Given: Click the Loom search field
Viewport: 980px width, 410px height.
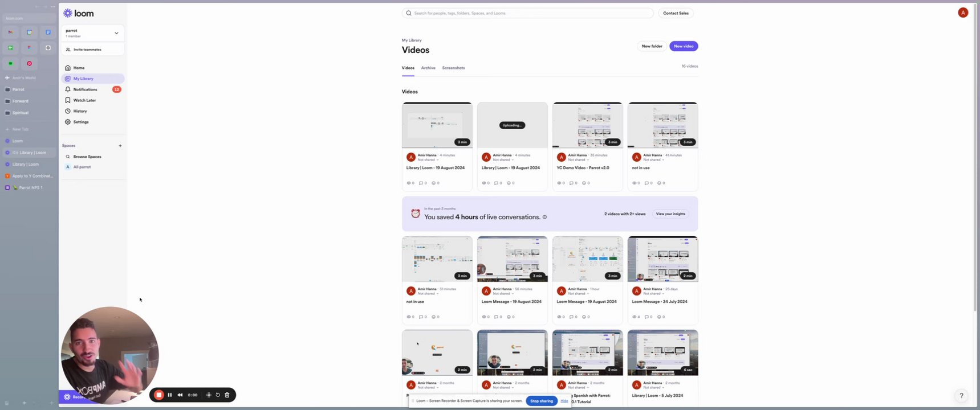Looking at the screenshot, I should point(527,13).
